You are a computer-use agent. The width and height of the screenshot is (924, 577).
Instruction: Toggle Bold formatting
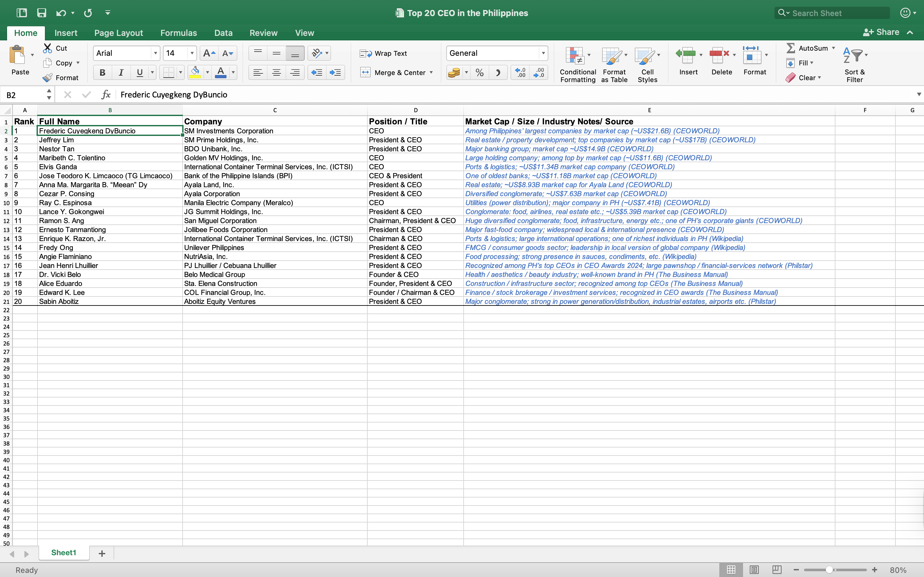102,72
